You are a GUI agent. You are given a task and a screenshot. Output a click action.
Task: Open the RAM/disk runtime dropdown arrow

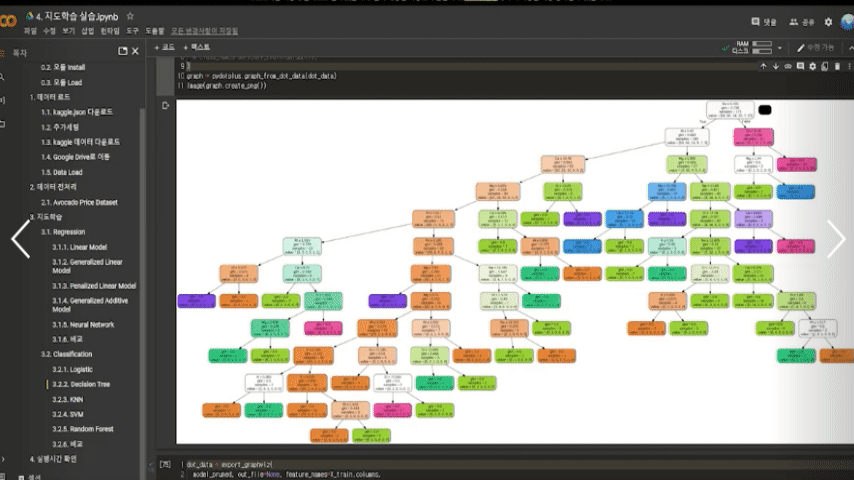[779, 47]
